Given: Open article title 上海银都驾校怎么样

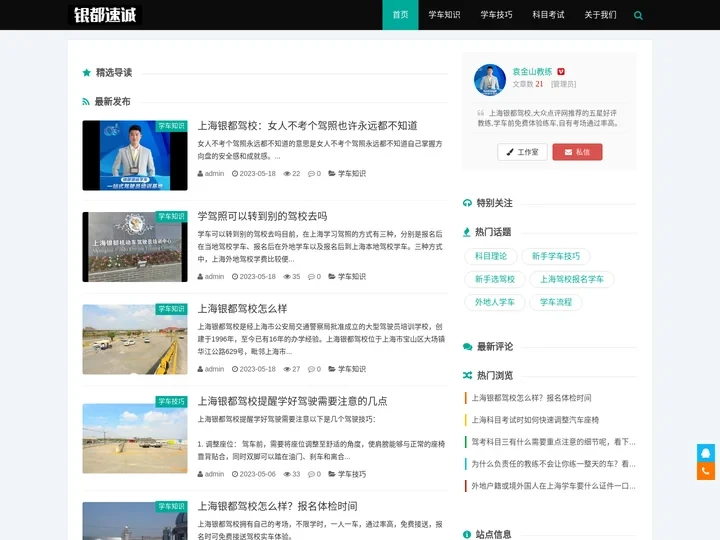Looking at the screenshot, I should [x=242, y=309].
